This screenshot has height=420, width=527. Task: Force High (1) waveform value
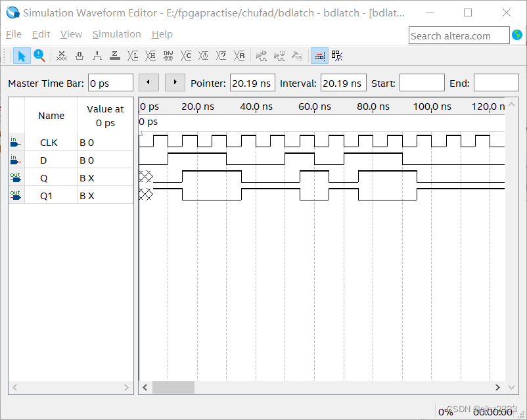(x=97, y=56)
